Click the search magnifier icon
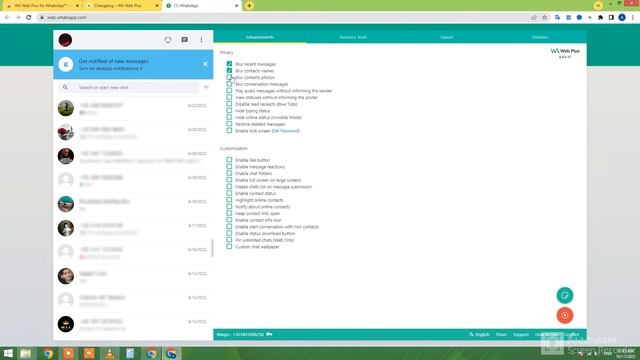The image size is (640, 360). tap(65, 87)
